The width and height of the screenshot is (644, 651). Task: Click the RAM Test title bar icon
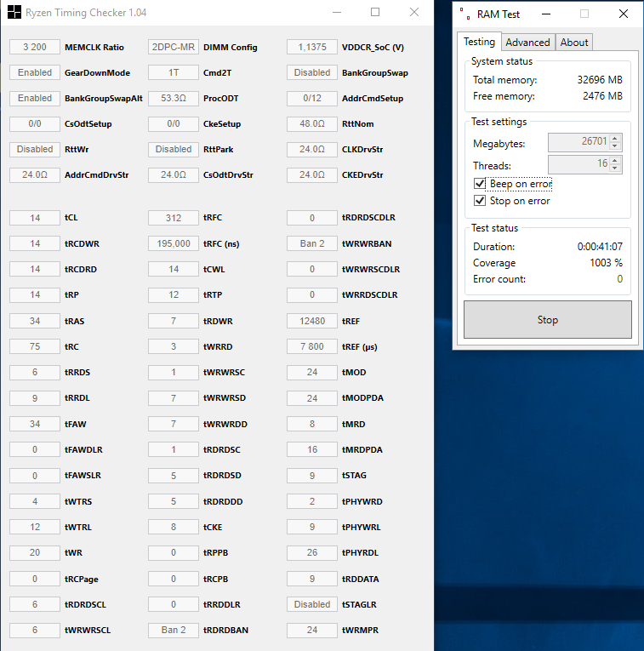pos(464,14)
